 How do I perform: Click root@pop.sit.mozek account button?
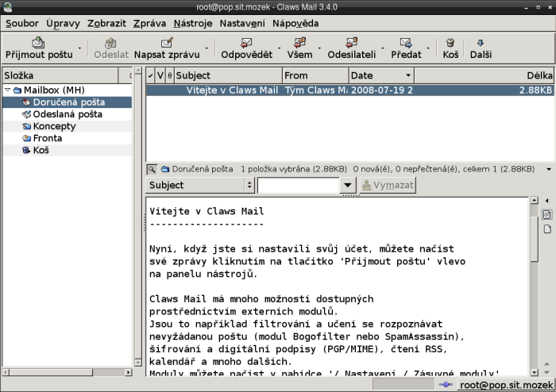click(500, 384)
